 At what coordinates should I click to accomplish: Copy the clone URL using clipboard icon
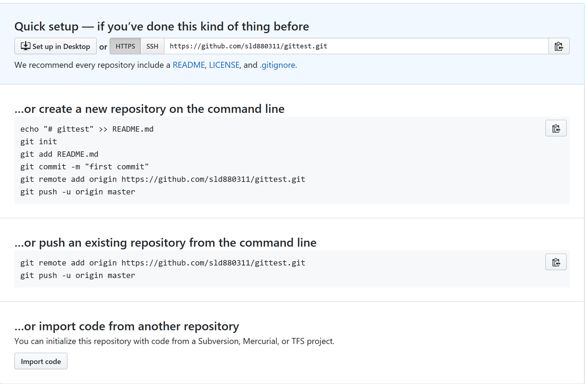559,46
